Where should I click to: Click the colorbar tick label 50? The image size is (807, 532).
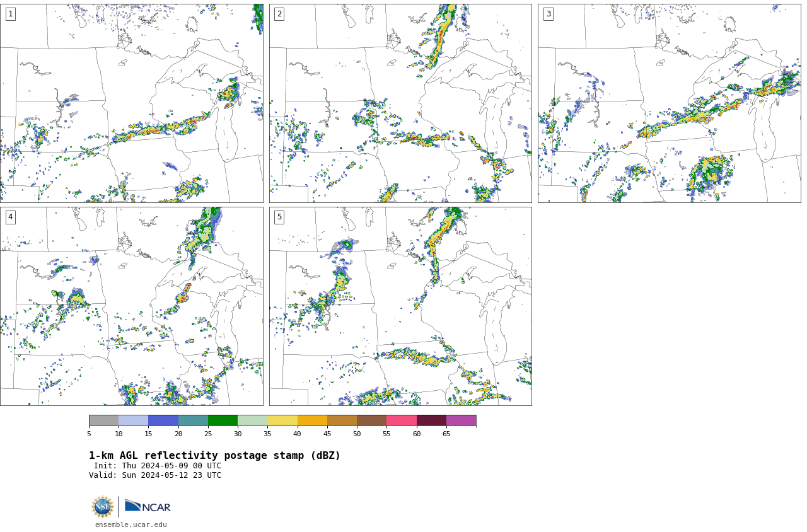click(x=357, y=434)
